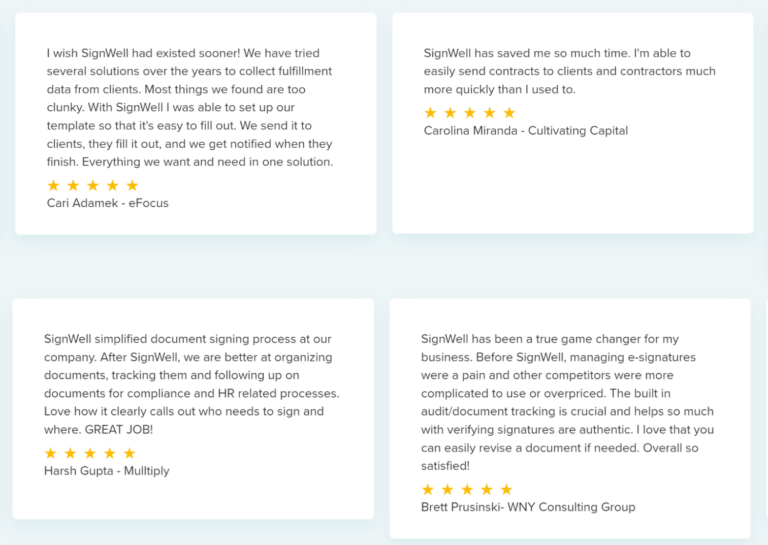Click first star in Harsh Gupta's review
Screen dimensions: 768x545
(51, 453)
